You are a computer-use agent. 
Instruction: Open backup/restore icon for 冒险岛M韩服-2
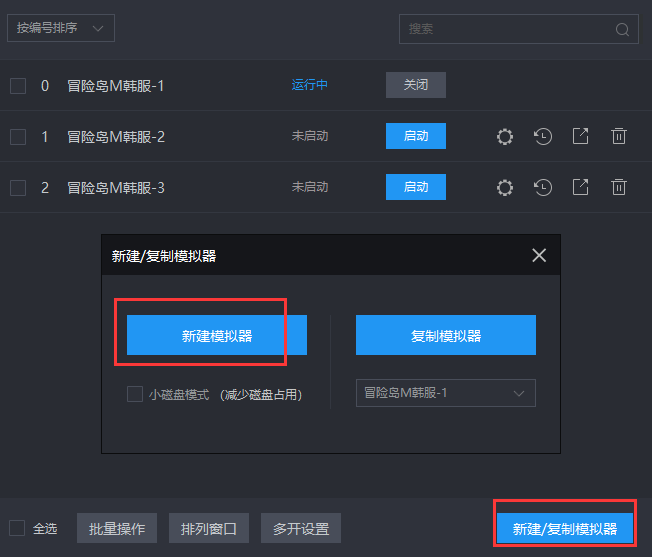(543, 136)
